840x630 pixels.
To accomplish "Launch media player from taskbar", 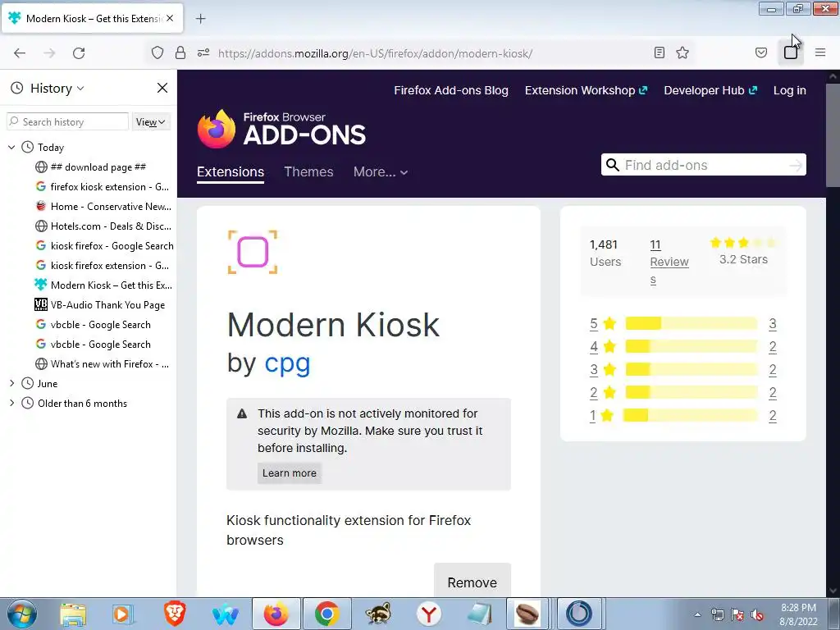I will pyautogui.click(x=123, y=614).
